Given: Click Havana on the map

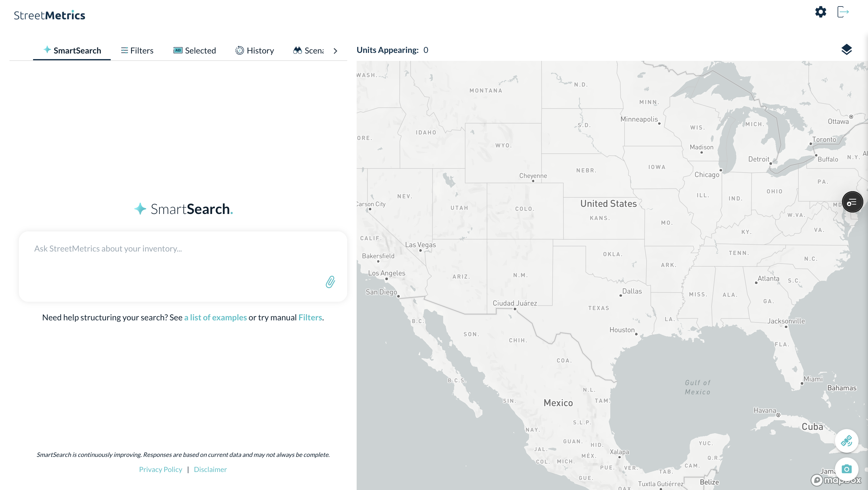Looking at the screenshot, I should click(x=765, y=411).
